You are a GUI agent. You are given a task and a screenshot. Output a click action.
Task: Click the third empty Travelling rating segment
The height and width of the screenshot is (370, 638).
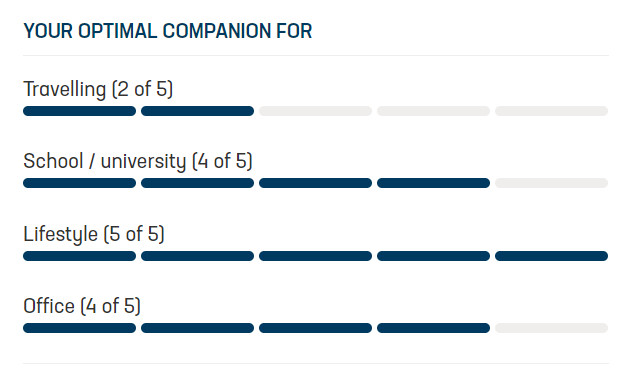coord(315,111)
